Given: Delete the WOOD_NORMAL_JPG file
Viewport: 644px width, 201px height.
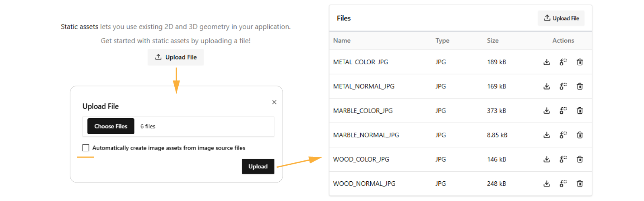Looking at the screenshot, I should [x=580, y=184].
